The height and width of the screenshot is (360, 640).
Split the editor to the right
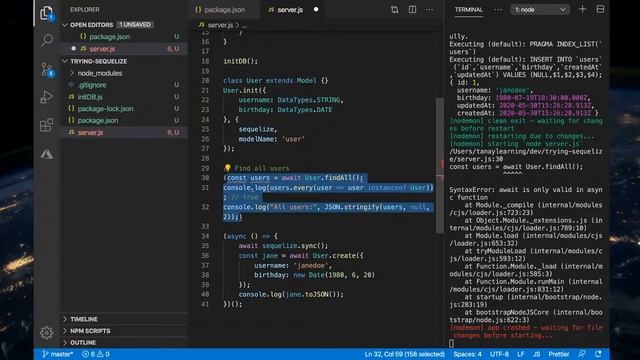click(x=412, y=9)
